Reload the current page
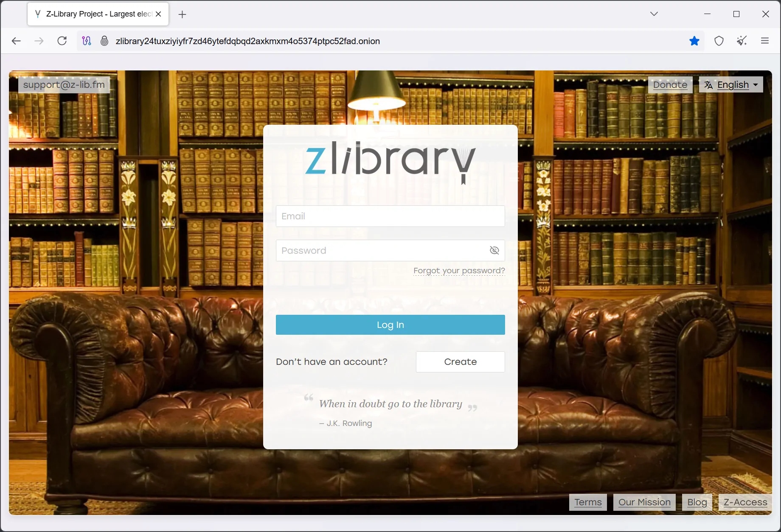 coord(62,41)
